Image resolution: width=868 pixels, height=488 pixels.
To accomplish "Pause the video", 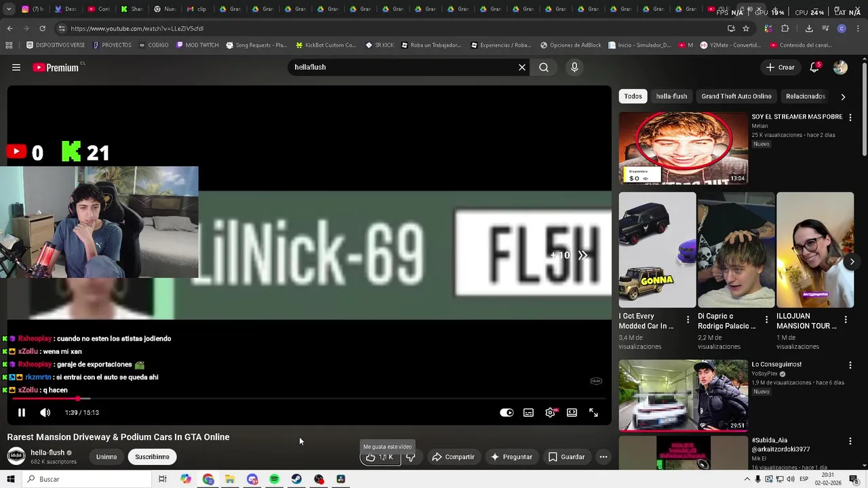I will pos(21,412).
